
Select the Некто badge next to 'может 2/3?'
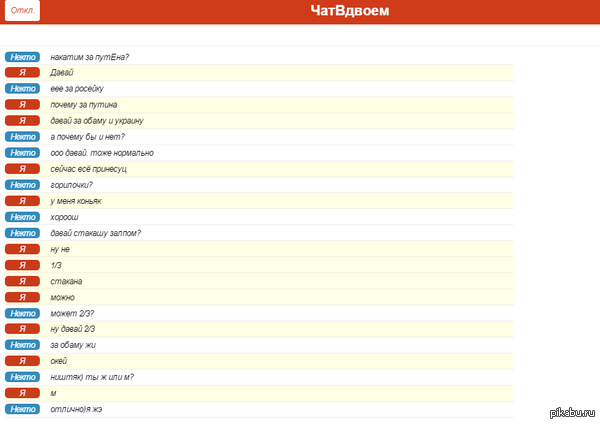22,313
